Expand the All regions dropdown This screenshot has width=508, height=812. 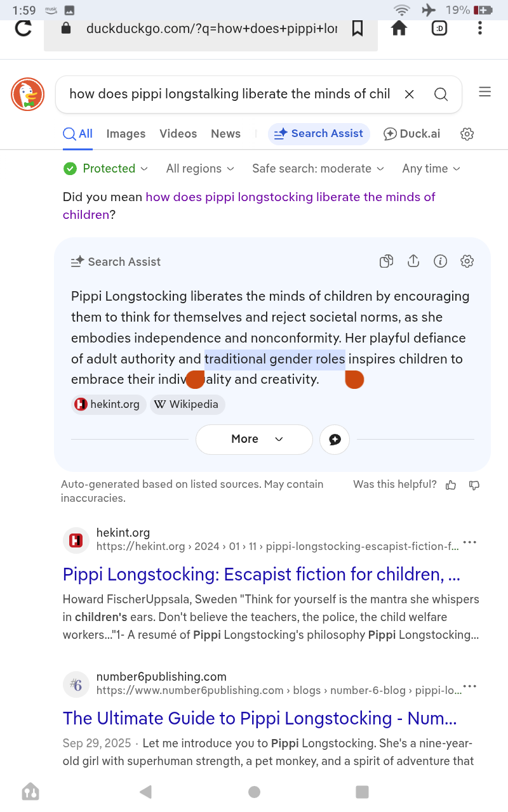(x=200, y=169)
